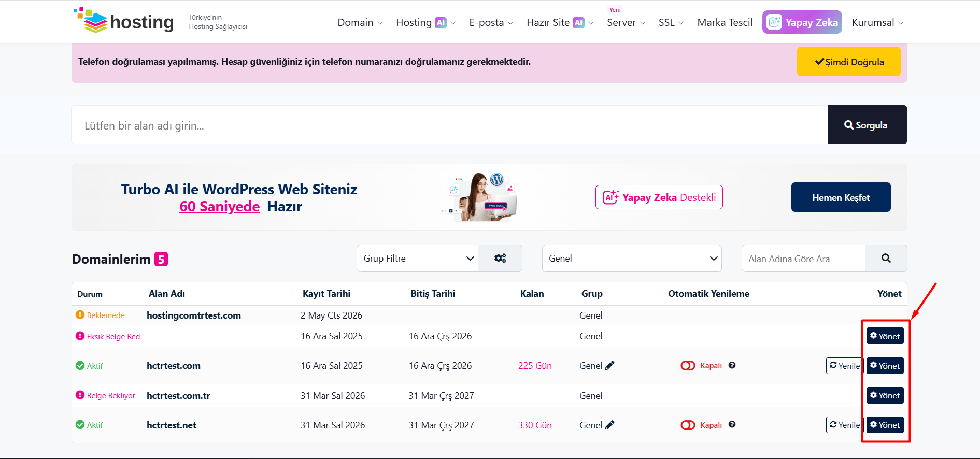Click the domain hostingcomtrtest.com
Screen dimensions: 980x459
point(194,315)
